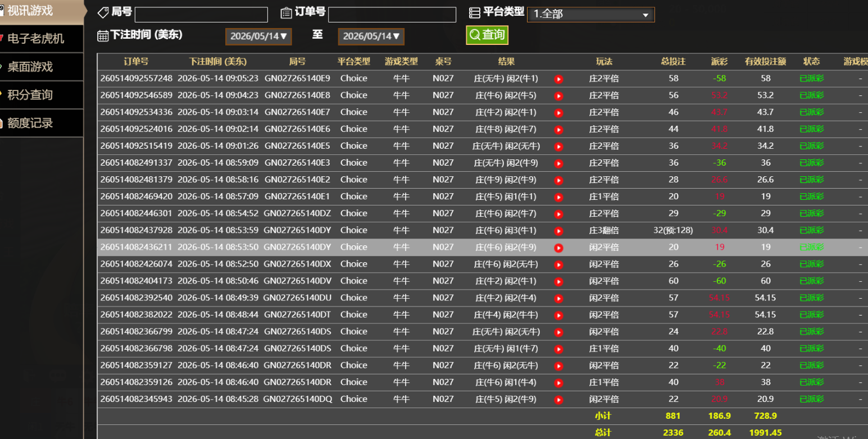Viewport: 868px width, 439px height.
Task: Play video for order 260514082437928
Action: pos(558,231)
